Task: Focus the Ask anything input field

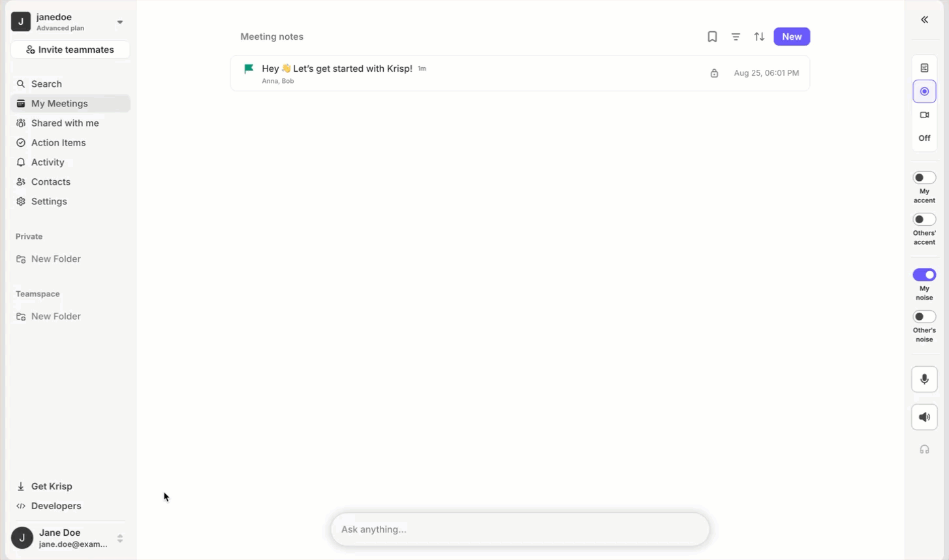Action: click(x=520, y=529)
